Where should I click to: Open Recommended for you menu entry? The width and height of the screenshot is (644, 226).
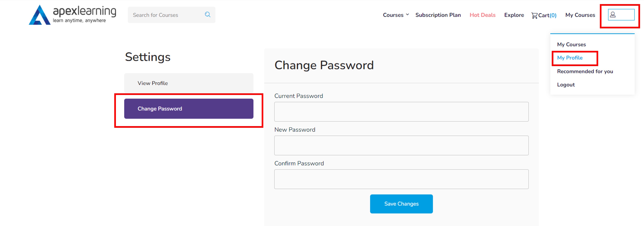[585, 71]
